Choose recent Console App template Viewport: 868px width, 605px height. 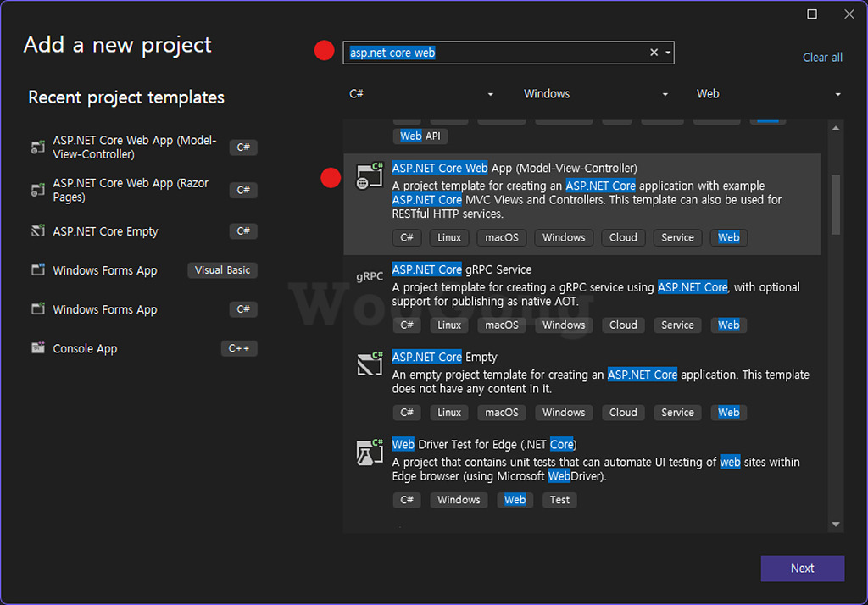click(144, 348)
